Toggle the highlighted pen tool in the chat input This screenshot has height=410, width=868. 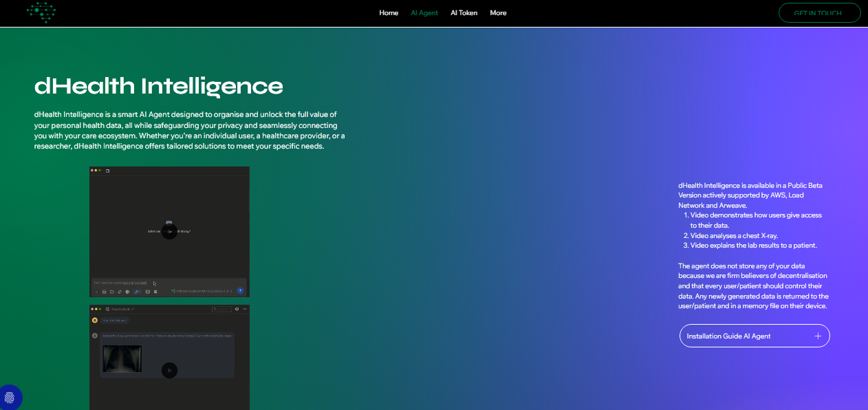(x=137, y=291)
